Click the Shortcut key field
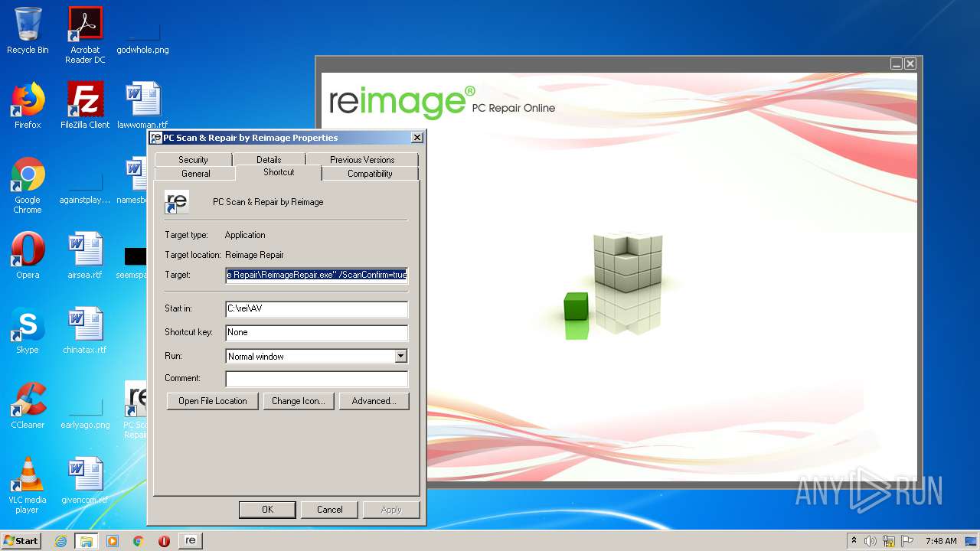Viewport: 980px width, 551px height. tap(317, 333)
